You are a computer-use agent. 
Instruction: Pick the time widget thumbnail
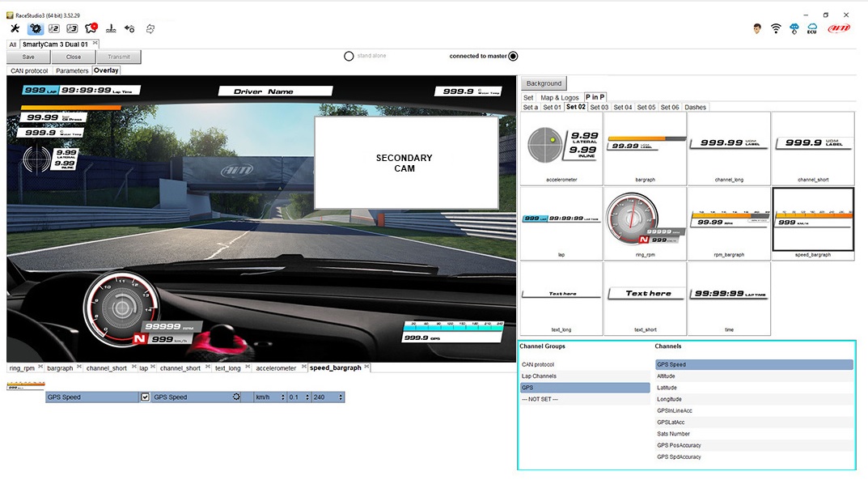coord(729,299)
